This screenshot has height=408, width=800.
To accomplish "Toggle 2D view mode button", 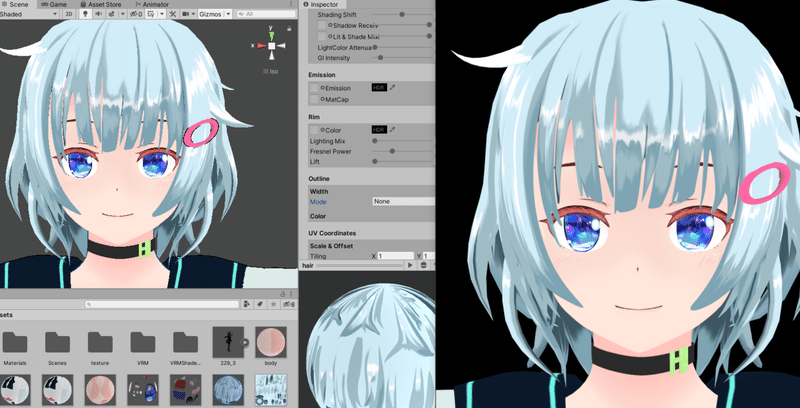I will (x=69, y=14).
